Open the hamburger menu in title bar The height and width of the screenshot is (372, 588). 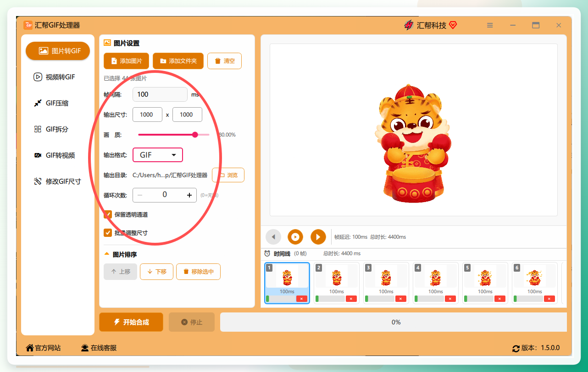(x=490, y=25)
